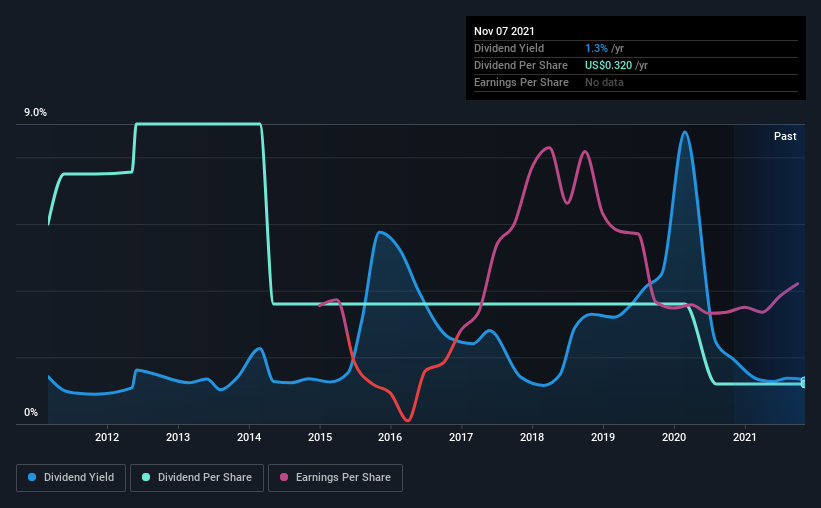Screen dimensions: 821x508
Task: Click the 'Past' label in the chart
Action: (785, 137)
